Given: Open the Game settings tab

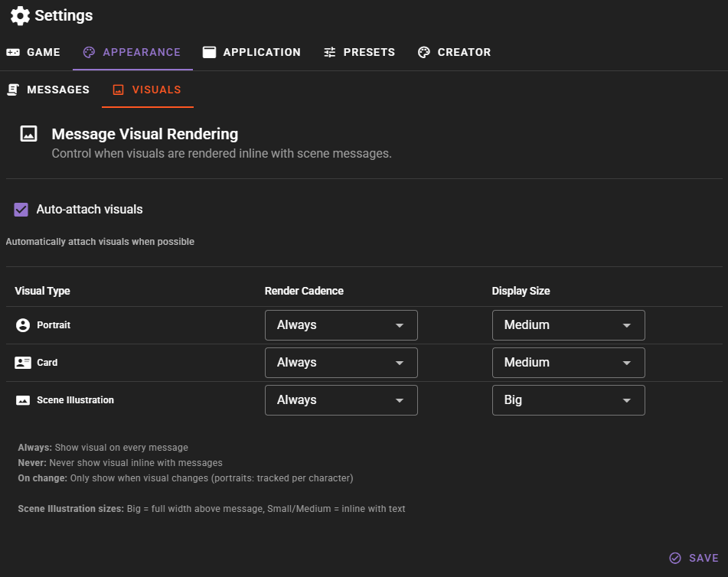Looking at the screenshot, I should (x=34, y=52).
